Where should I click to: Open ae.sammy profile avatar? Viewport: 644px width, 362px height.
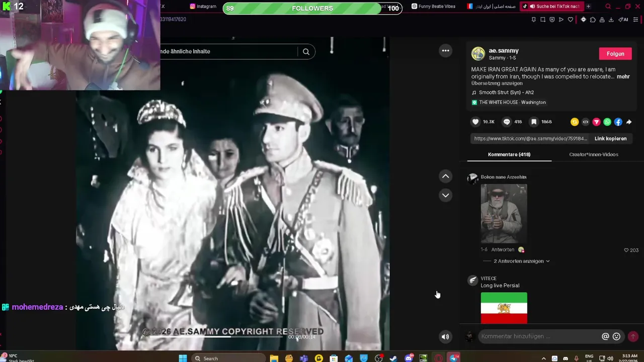coord(478,54)
